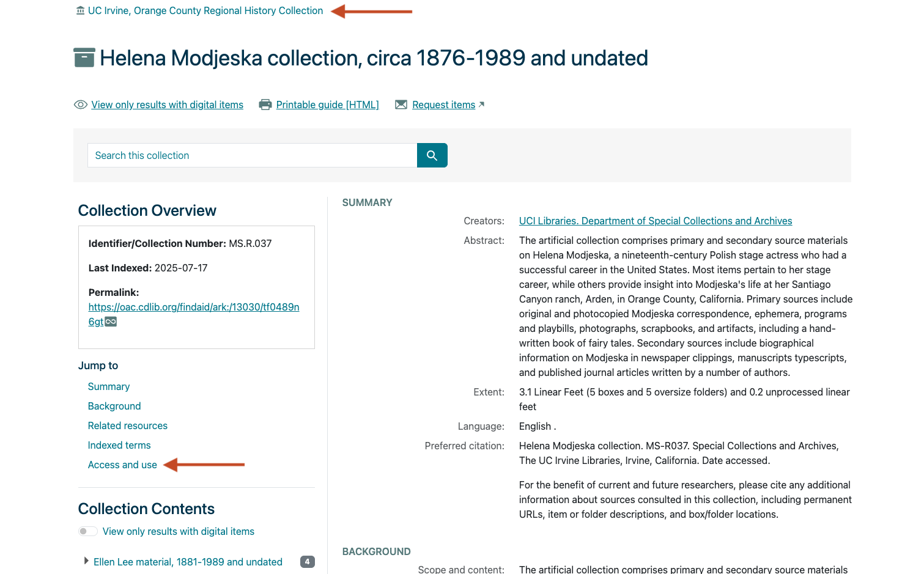924x574 pixels.
Task: Click the permalink infinity icon
Action: 111,321
